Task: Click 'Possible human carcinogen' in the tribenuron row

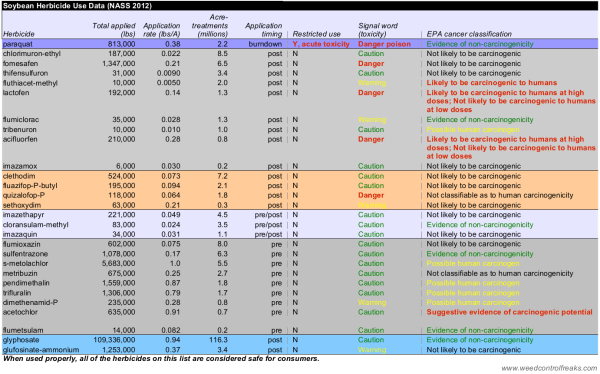Action: pyautogui.click(x=473, y=129)
